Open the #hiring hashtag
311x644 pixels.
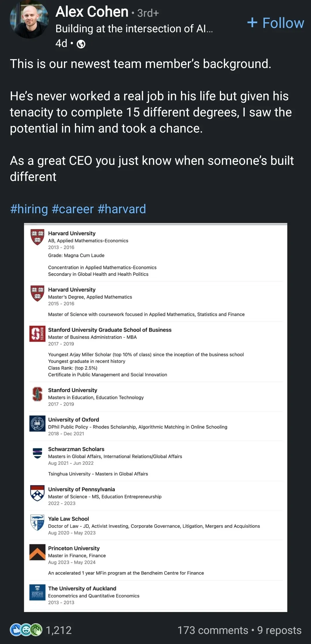29,209
